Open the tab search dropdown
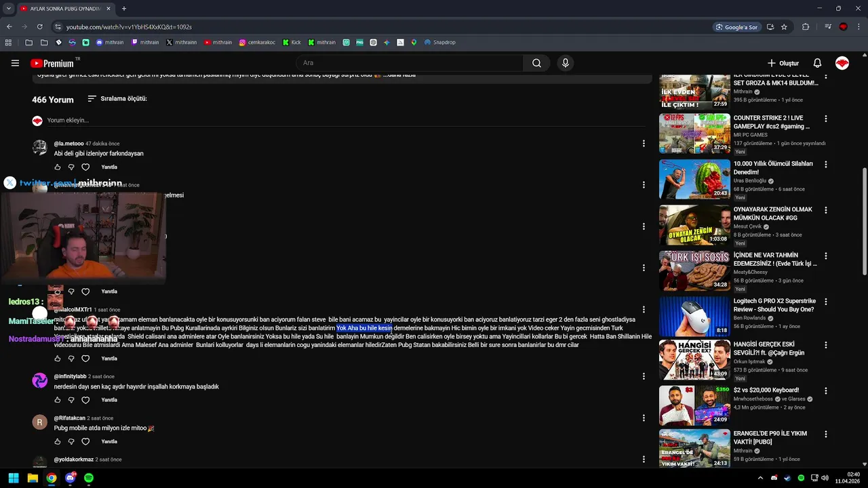 pos(8,9)
